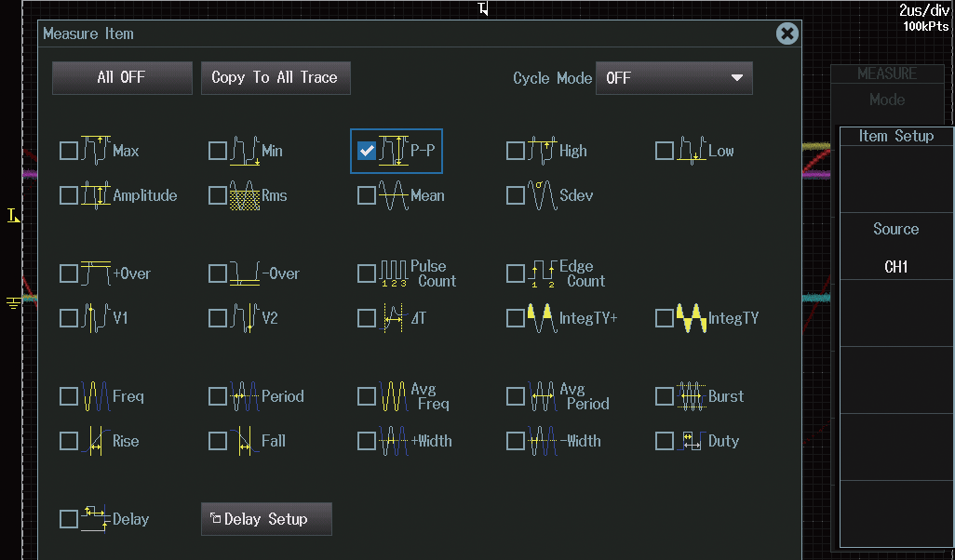Open the Source CH1 menu item
The height and width of the screenshot is (560, 955).
click(896, 247)
